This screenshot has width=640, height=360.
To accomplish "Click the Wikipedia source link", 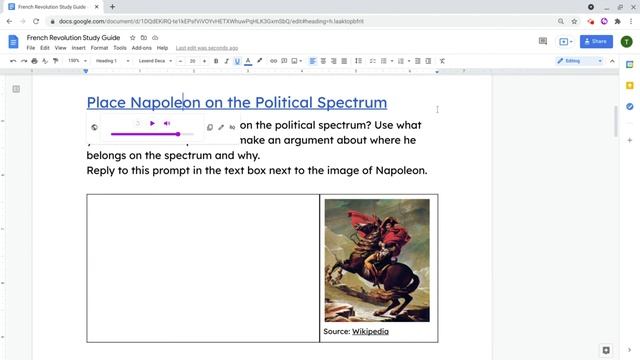I will tap(370, 331).
